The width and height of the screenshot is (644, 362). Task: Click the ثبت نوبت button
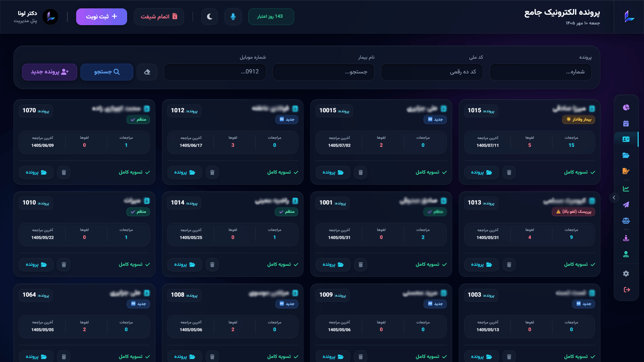click(102, 16)
